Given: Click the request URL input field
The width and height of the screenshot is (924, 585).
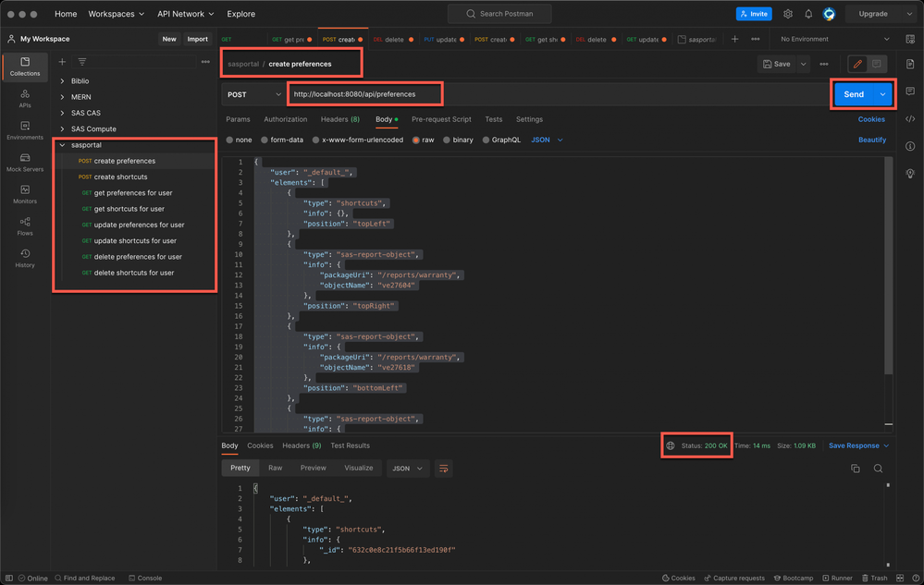Looking at the screenshot, I should pos(365,94).
